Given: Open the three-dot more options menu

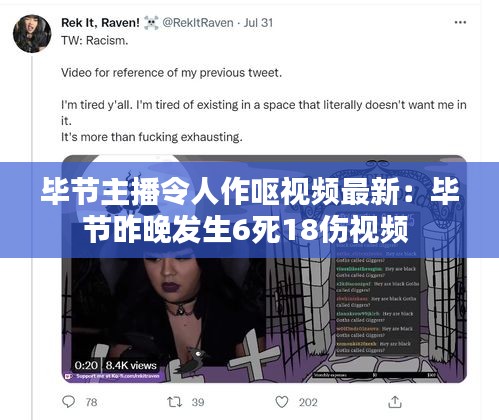Looking at the screenshot, I should 460,22.
